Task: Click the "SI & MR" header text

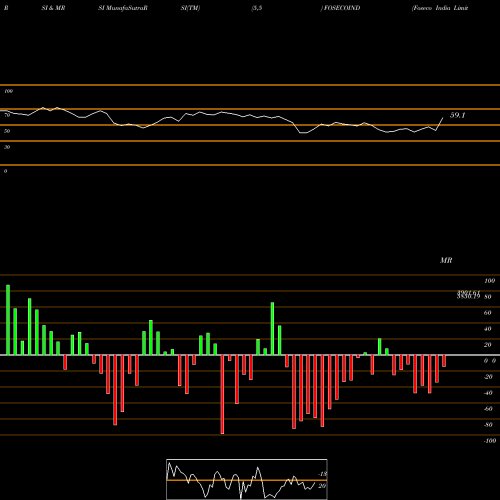Action: (x=53, y=8)
